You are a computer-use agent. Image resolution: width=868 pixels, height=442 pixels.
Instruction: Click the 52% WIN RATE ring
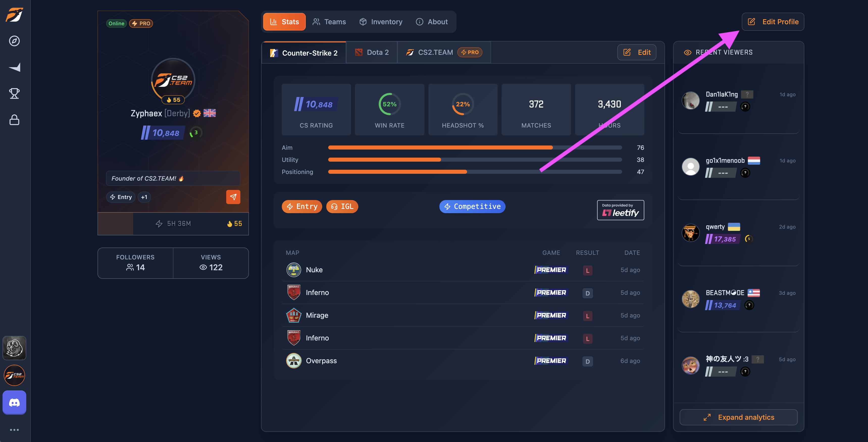pos(390,104)
